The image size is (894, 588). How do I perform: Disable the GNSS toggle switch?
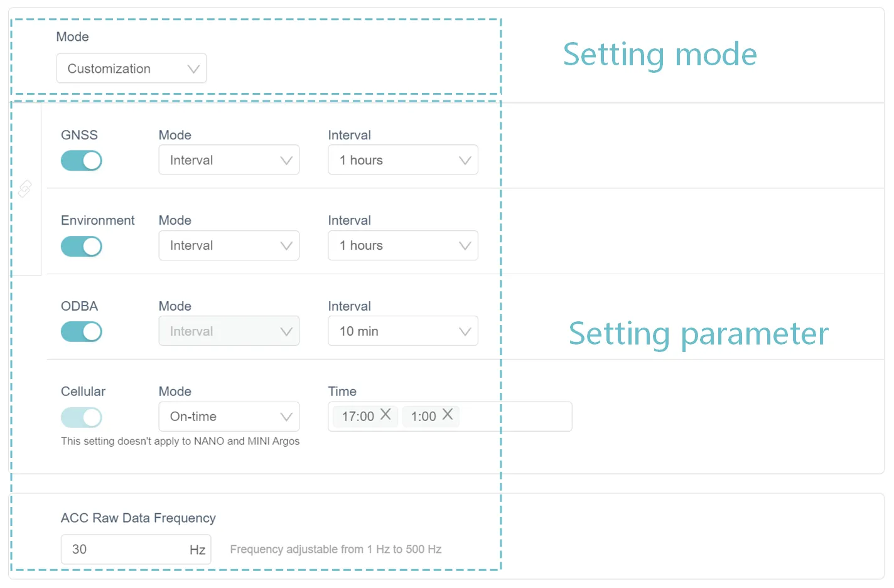81,160
